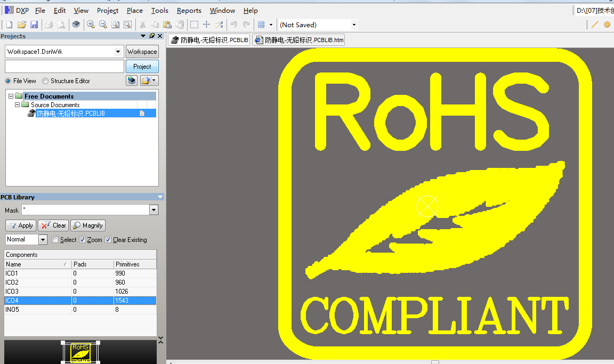Viewport: 614px width, 364px height.
Task: Activate the Select Inside Area dashed-rectangle tool
Action: point(194,25)
